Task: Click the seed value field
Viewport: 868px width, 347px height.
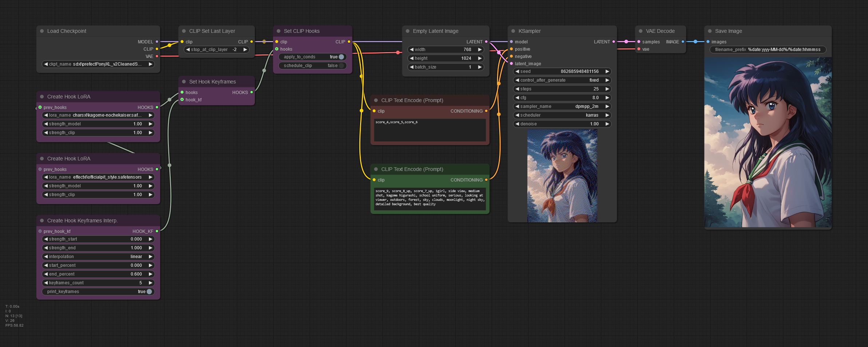Action: coord(562,71)
